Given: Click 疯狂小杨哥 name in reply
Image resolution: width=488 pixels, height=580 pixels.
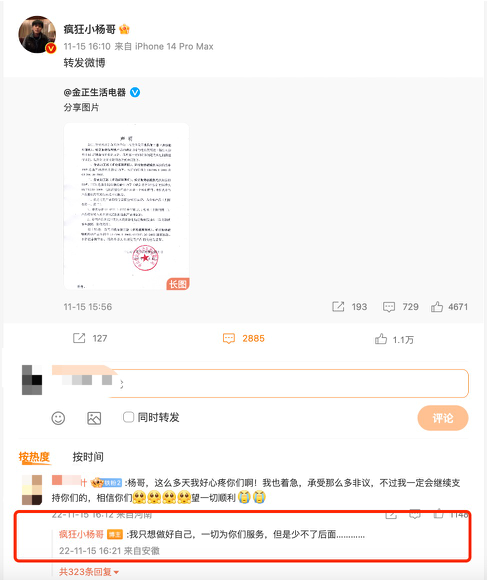Looking at the screenshot, I should [x=81, y=534].
